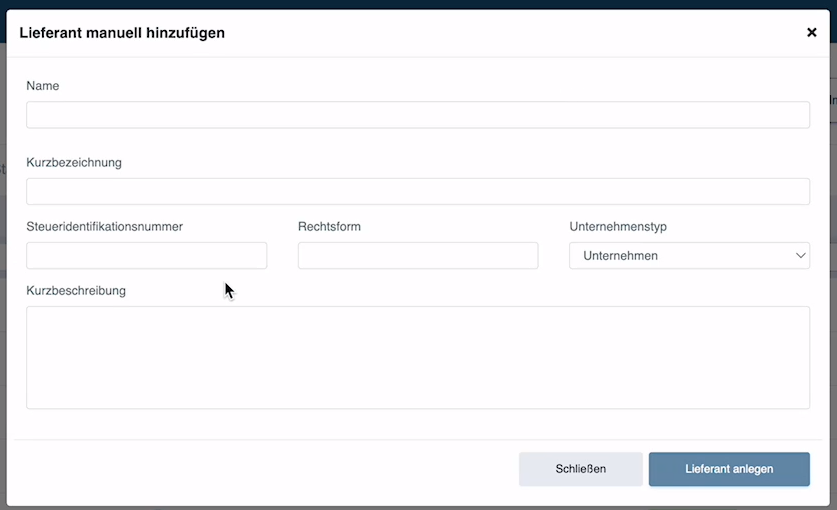Image resolution: width=837 pixels, height=510 pixels.
Task: Submit with Lieferant anlegen button
Action: click(x=729, y=469)
